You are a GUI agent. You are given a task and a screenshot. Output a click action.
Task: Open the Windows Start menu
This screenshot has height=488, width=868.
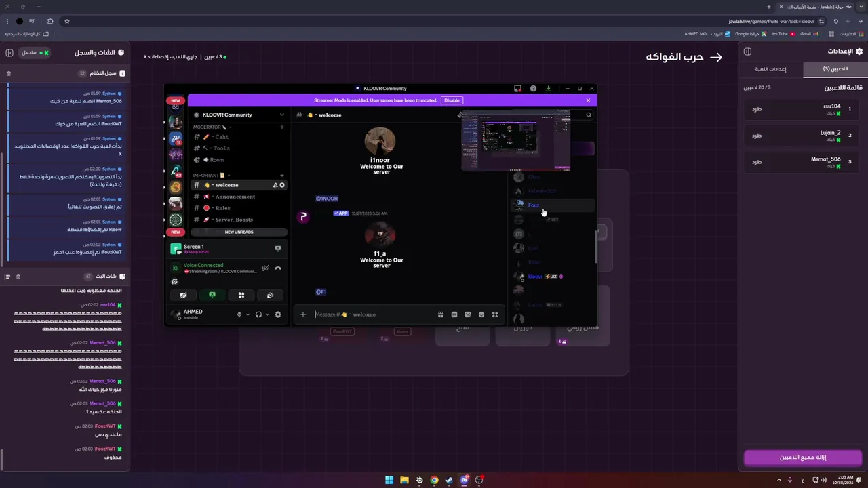point(389,480)
